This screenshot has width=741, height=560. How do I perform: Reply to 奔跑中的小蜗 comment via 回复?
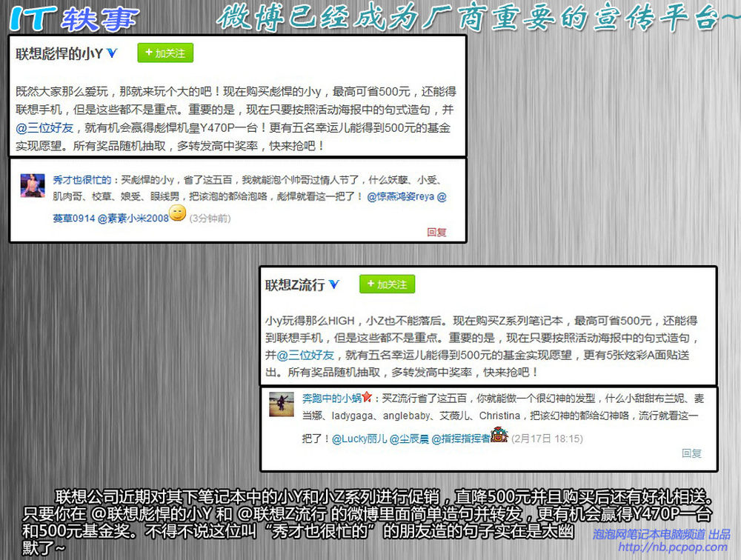(691, 453)
